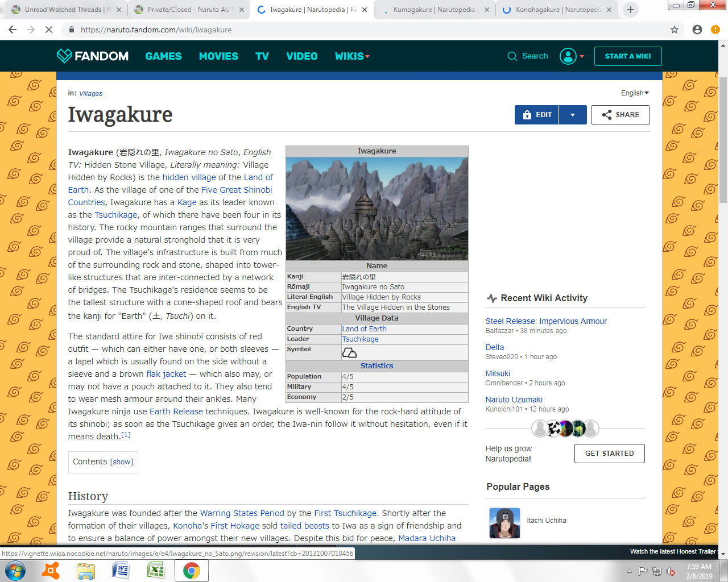Open Itachi Uchiha thumbnail image
The height and width of the screenshot is (582, 728).
tap(504, 523)
